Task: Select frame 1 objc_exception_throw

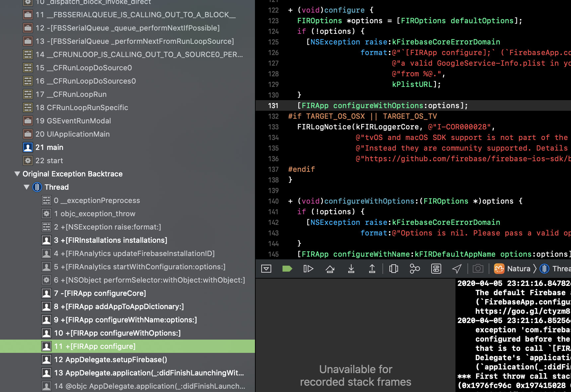Action: click(127, 214)
